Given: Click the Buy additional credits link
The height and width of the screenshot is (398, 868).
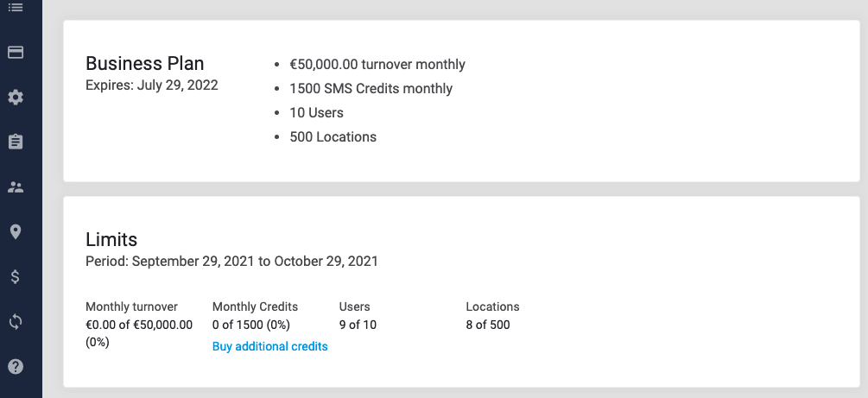Looking at the screenshot, I should [270, 346].
